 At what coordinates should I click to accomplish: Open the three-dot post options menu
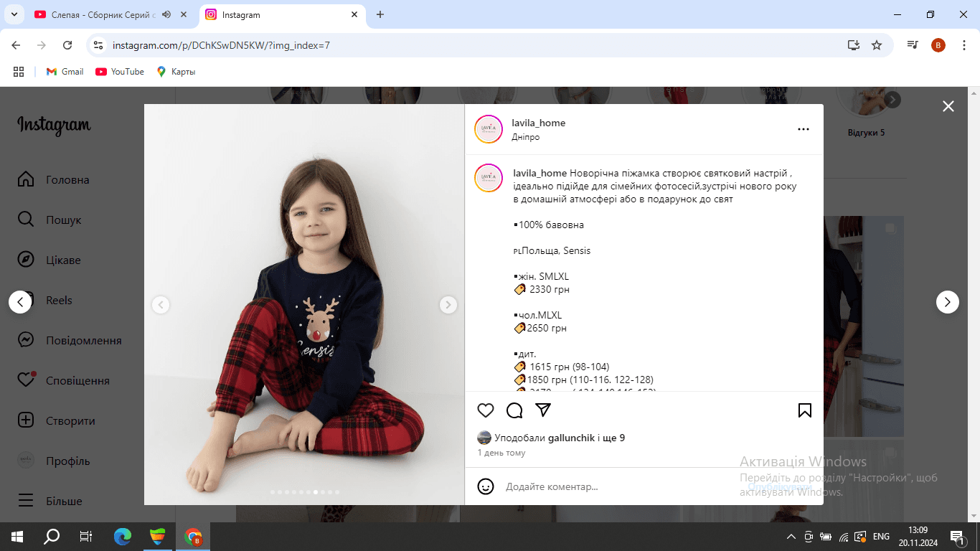pyautogui.click(x=804, y=129)
